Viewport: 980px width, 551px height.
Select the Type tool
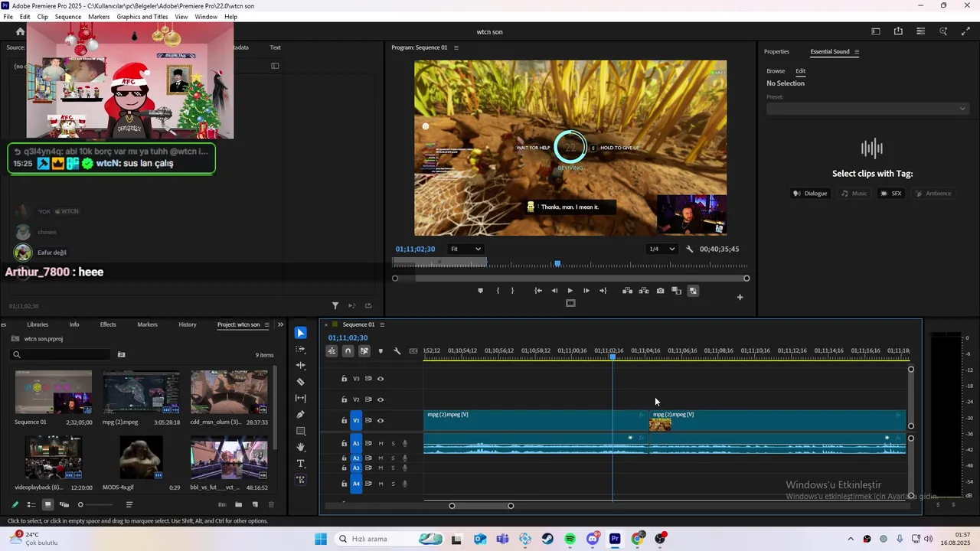[x=300, y=463]
